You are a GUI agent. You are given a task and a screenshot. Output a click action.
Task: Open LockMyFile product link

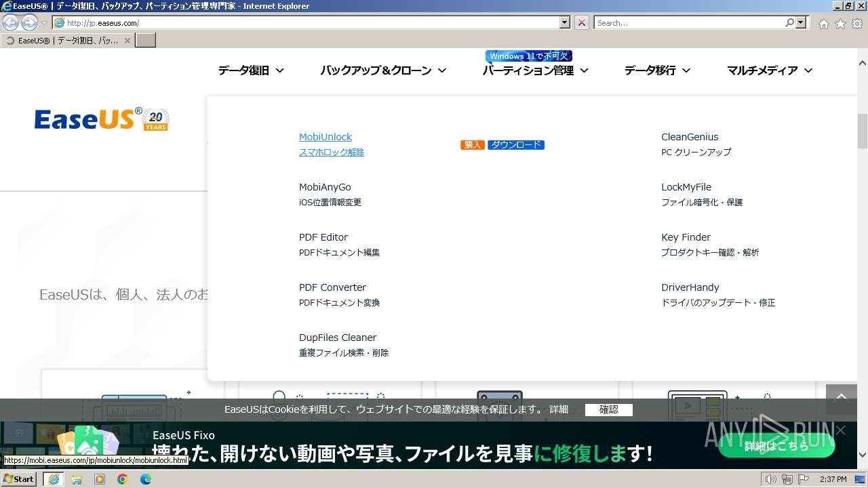[686, 187]
